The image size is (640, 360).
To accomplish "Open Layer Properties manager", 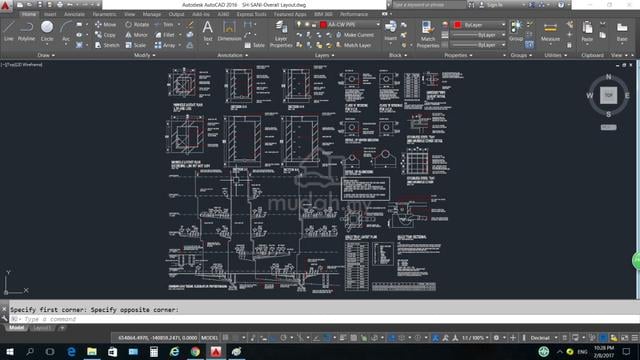I will [x=281, y=34].
